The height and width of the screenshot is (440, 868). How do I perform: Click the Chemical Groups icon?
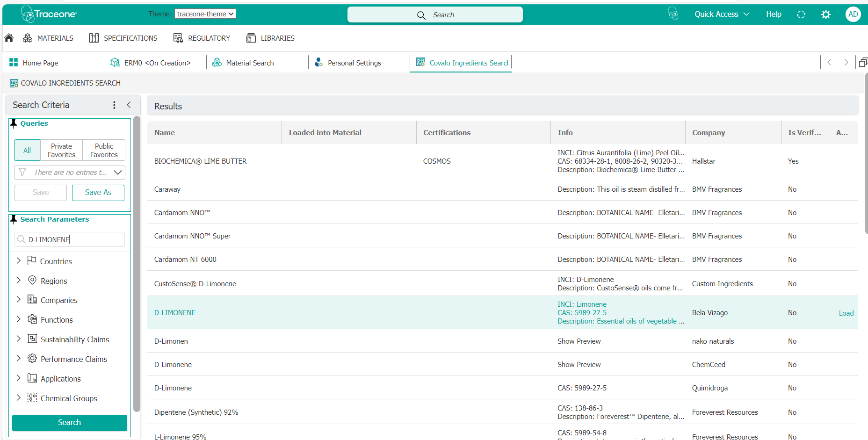point(32,397)
